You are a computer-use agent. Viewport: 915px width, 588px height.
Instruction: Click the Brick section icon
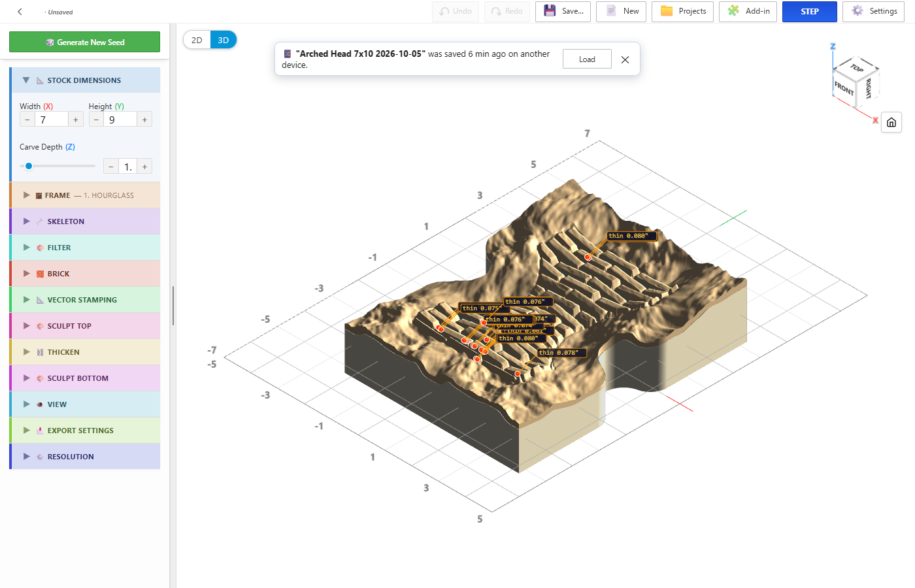(x=40, y=274)
